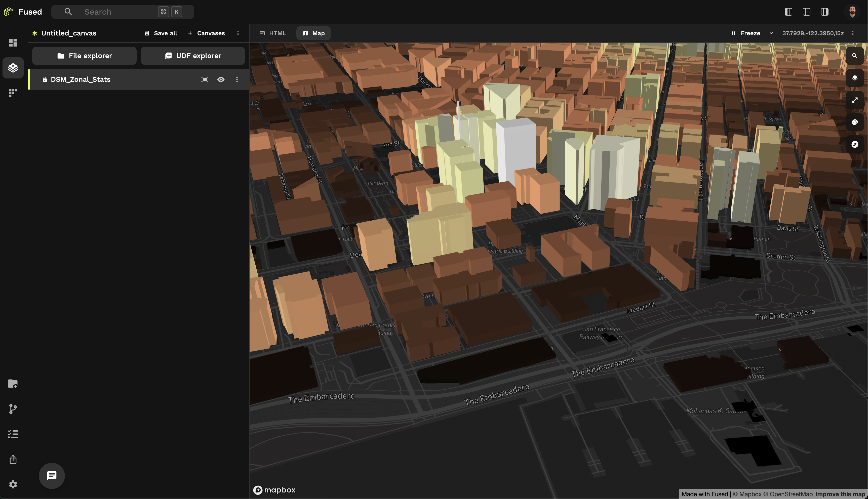Screen dimensions: 868x499
Task: Open the DSM_Zonal_Stats three-dot options menu
Action: [x=237, y=79]
